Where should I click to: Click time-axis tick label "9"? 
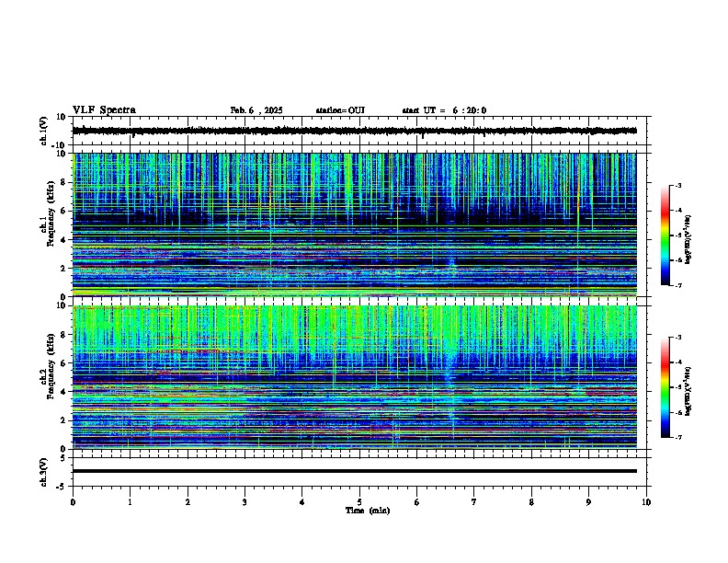[588, 502]
